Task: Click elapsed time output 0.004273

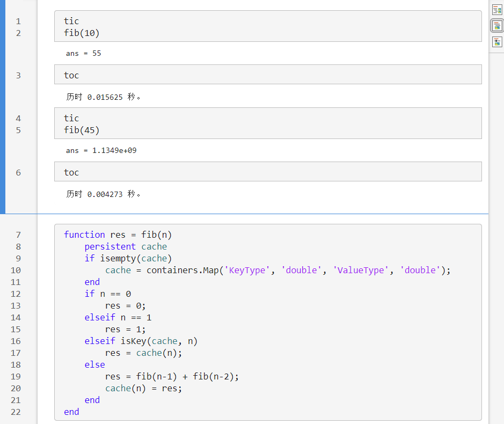Action: (104, 194)
